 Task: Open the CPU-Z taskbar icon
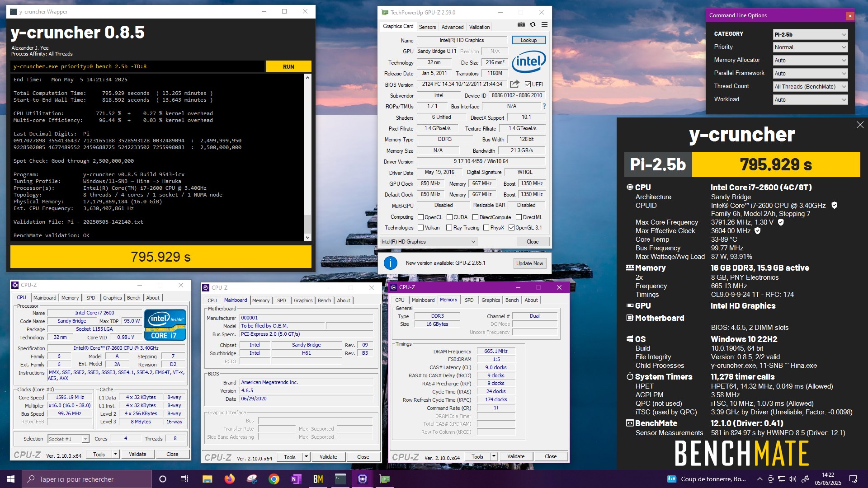[x=363, y=479]
